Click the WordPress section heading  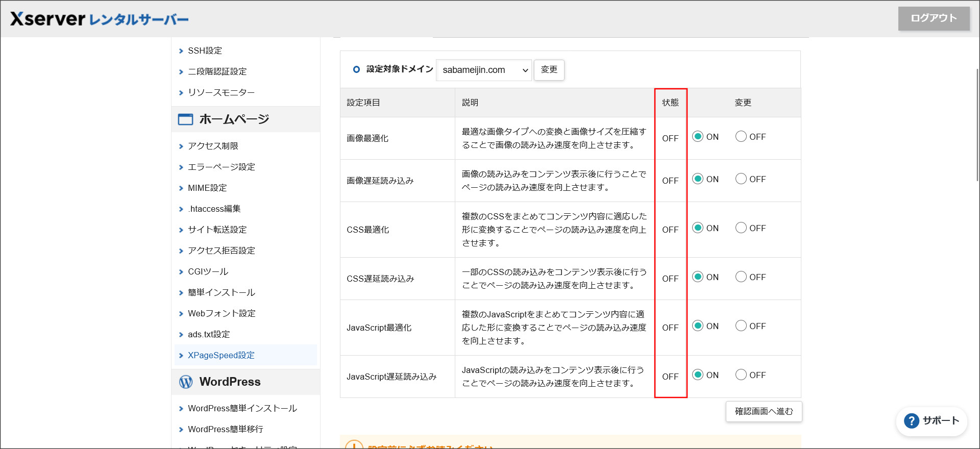tap(230, 382)
